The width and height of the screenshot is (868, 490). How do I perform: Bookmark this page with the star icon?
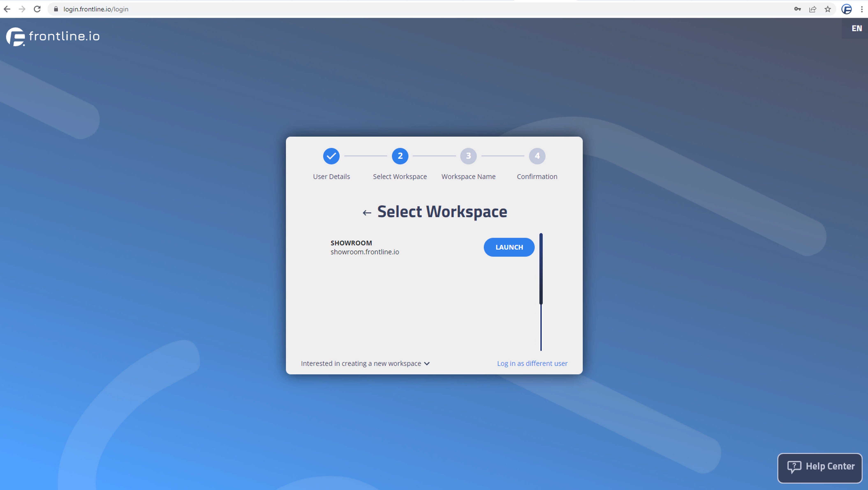click(827, 9)
